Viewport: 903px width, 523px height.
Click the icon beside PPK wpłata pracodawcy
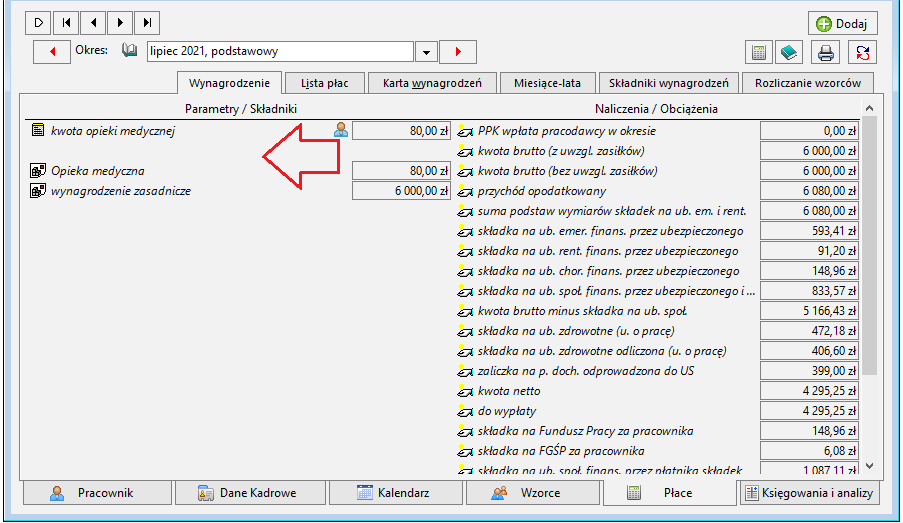pyautogui.click(x=465, y=131)
